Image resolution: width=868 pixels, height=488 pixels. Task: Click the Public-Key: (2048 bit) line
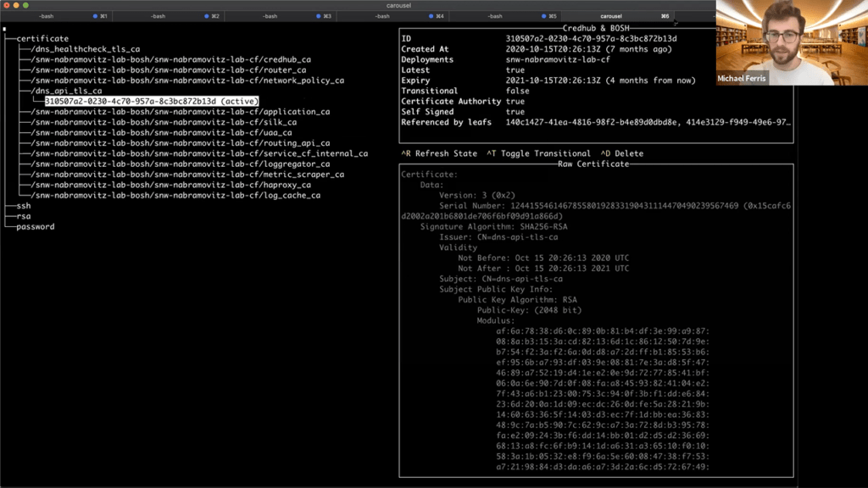click(x=529, y=310)
